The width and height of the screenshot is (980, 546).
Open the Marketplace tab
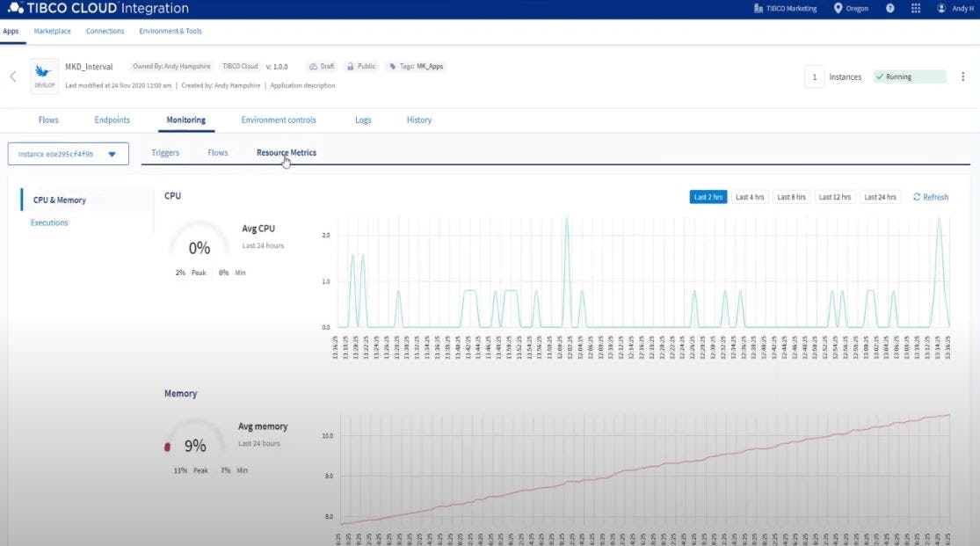(x=52, y=32)
